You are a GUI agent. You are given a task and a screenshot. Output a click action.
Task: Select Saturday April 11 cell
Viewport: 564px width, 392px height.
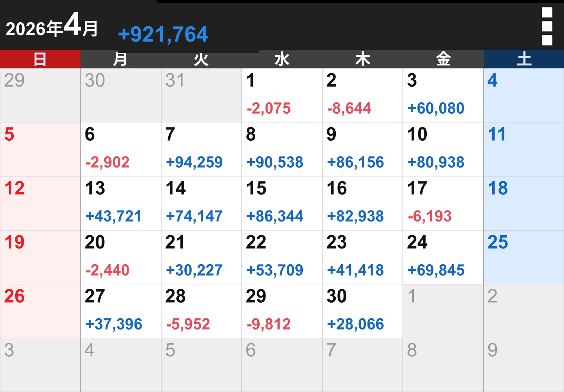click(x=524, y=149)
